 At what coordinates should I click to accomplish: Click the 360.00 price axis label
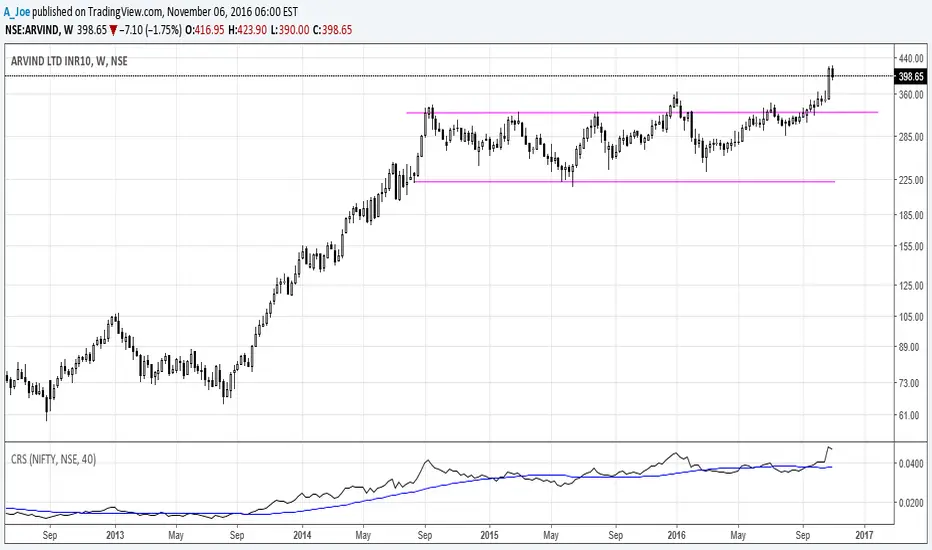click(x=911, y=95)
